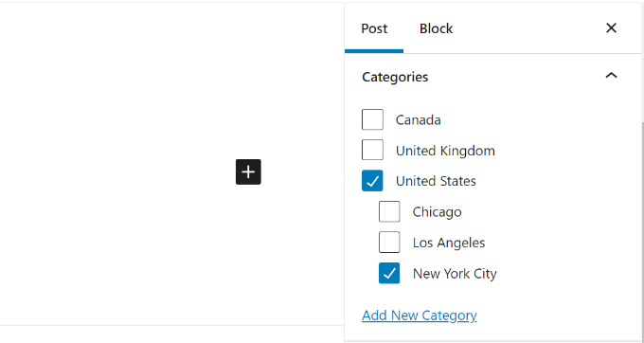Uncheck the United States checkbox

[372, 181]
